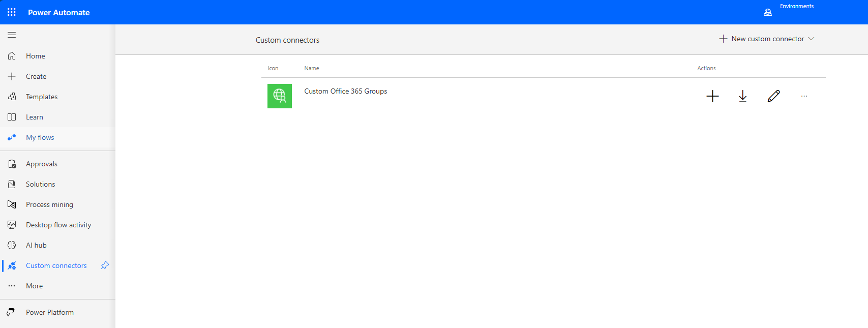Edit connector using the pencil icon
Viewport: 868px width, 328px height.
[773, 96]
